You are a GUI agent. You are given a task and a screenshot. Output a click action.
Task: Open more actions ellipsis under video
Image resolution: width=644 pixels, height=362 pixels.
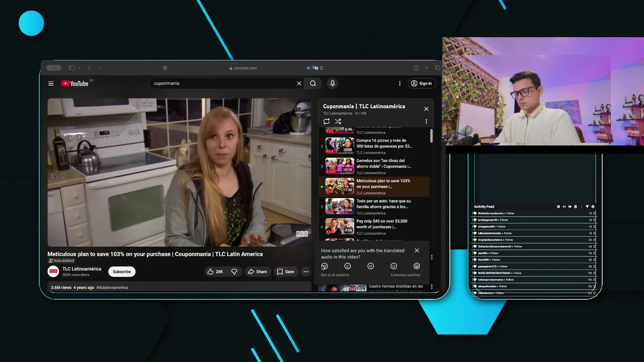click(x=306, y=271)
